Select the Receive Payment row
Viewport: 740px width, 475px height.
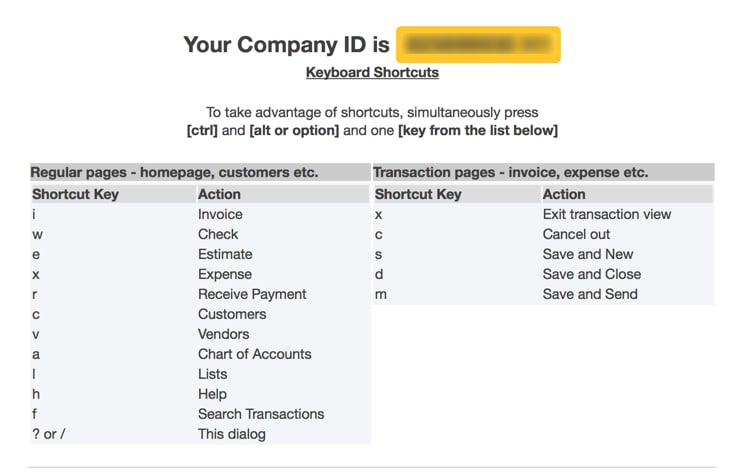point(200,294)
